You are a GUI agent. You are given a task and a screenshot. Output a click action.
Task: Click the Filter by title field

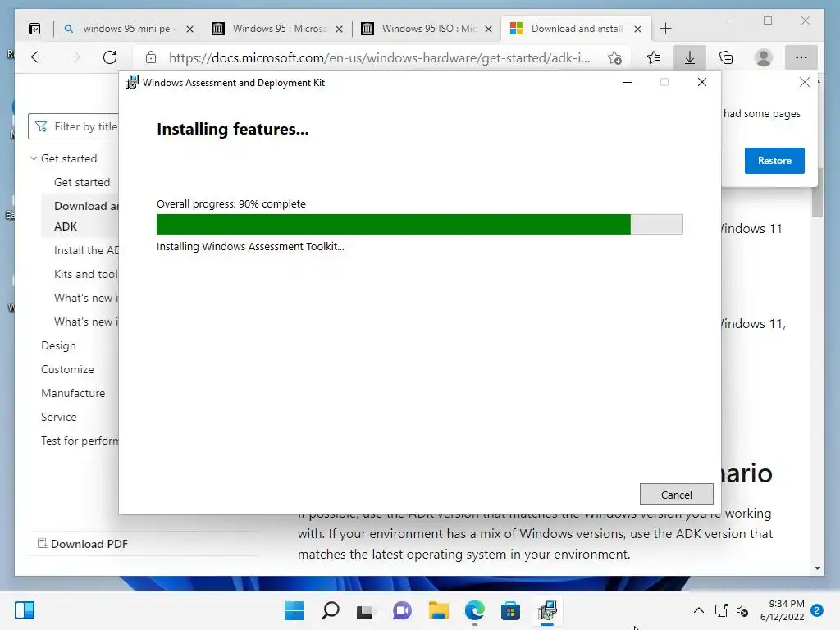tap(73, 126)
